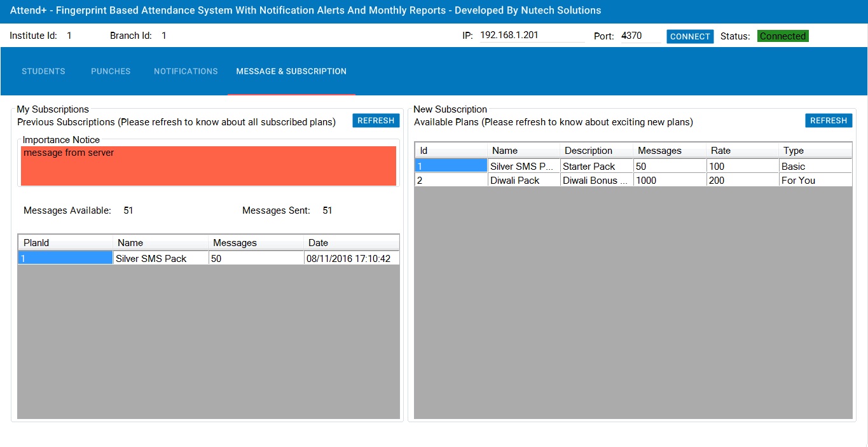Image resolution: width=868 pixels, height=447 pixels.
Task: Click the 'Diwali Bonus ...' description cell
Action: click(x=596, y=180)
